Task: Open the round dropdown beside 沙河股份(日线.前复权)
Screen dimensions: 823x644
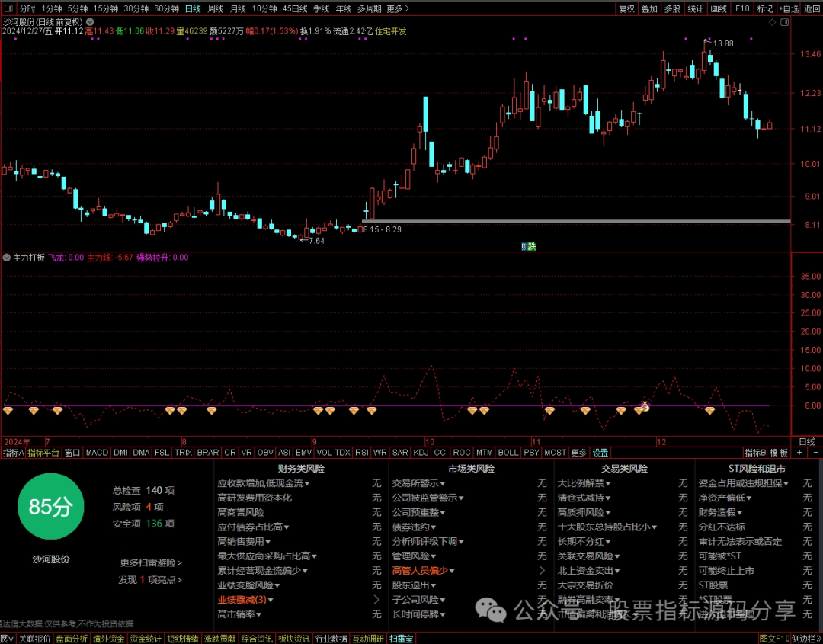Action: coord(90,22)
